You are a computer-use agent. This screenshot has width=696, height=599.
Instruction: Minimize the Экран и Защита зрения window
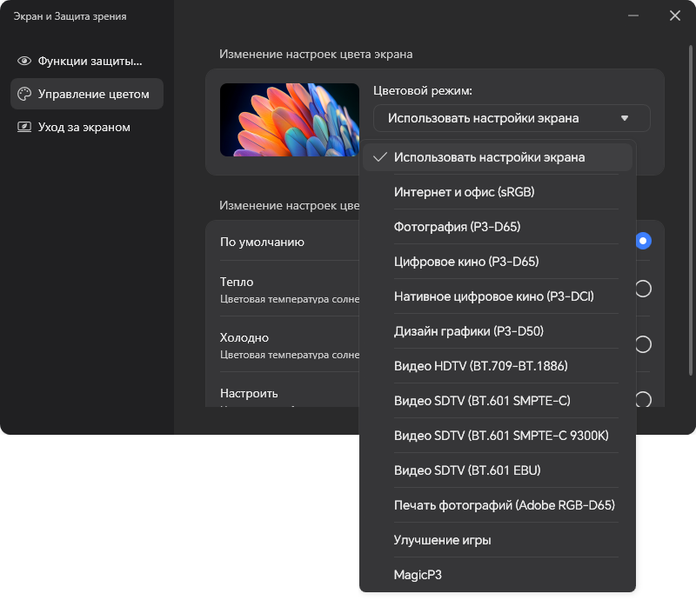630,16
